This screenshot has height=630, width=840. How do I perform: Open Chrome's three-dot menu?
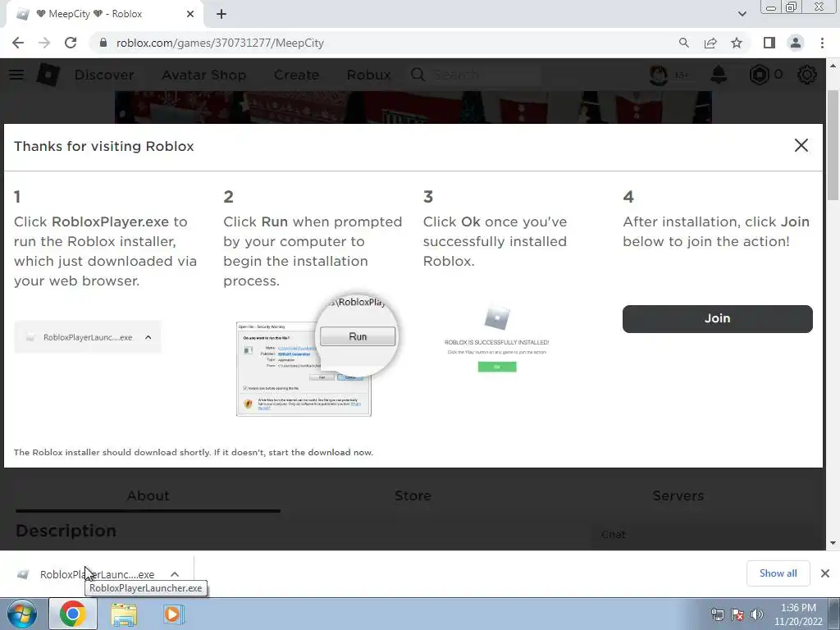(822, 43)
